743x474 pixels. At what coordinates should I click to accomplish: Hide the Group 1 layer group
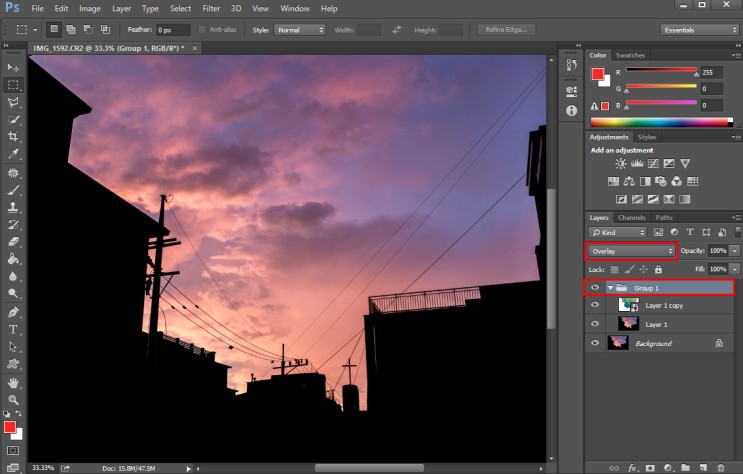point(595,288)
